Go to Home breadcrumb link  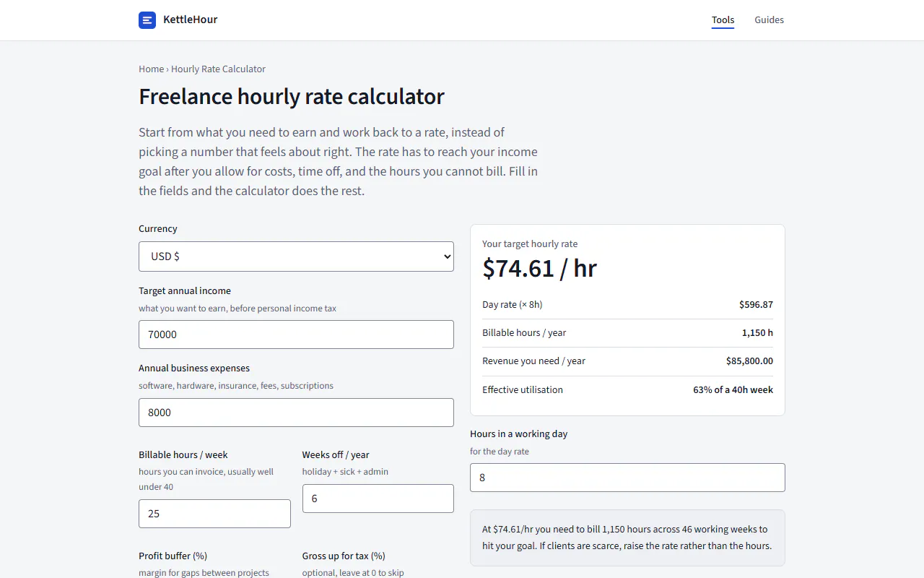click(151, 69)
